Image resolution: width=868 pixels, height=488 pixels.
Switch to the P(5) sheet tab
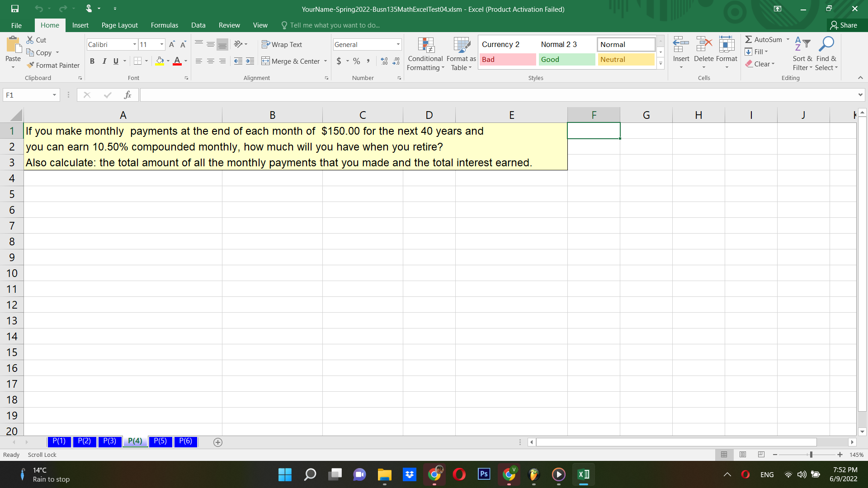[x=160, y=441]
